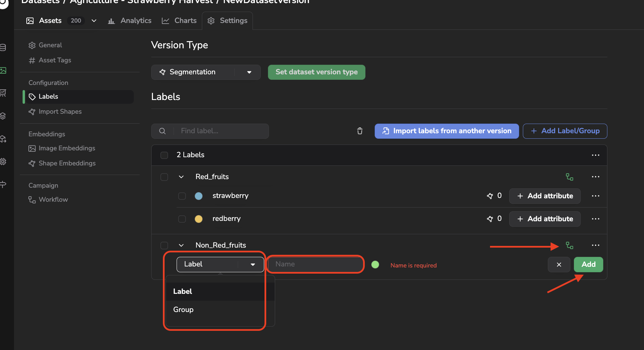Click the group hierarchy icon on Red_fruits row
644x350 pixels.
pyautogui.click(x=569, y=177)
